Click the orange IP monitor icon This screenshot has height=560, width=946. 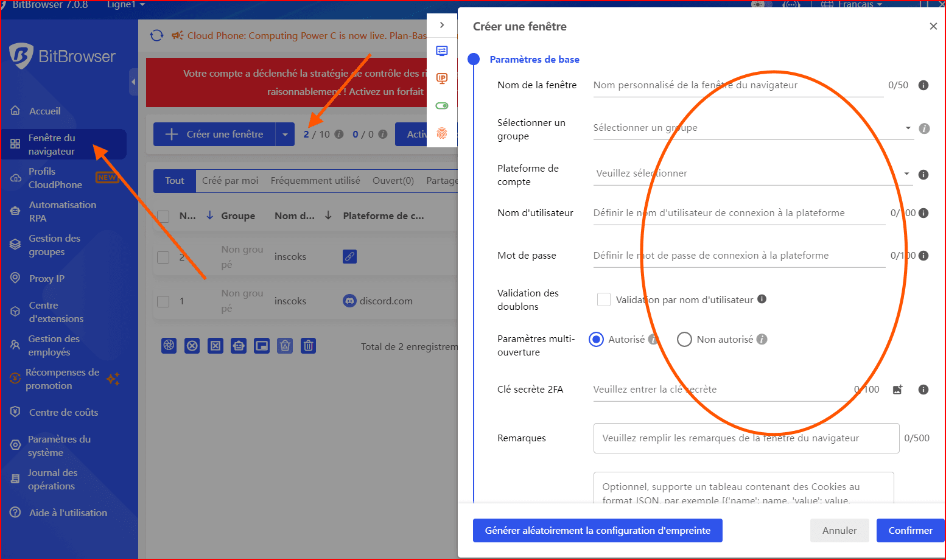point(442,78)
